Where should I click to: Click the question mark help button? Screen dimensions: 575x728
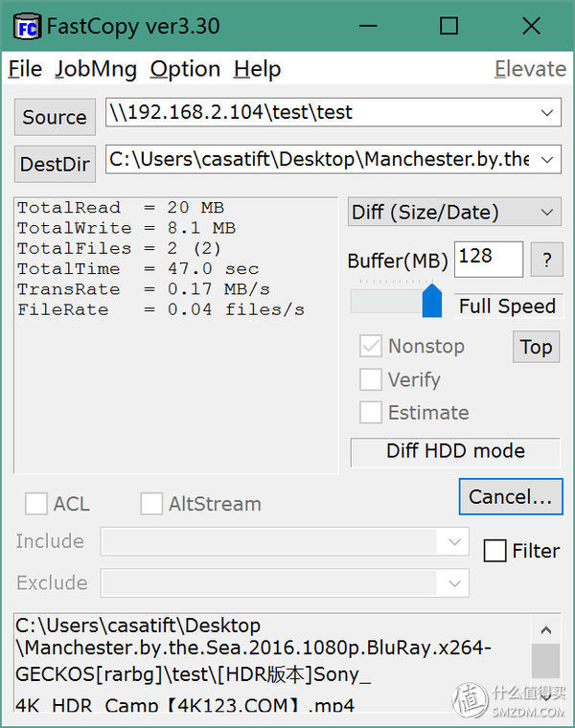coord(546,260)
